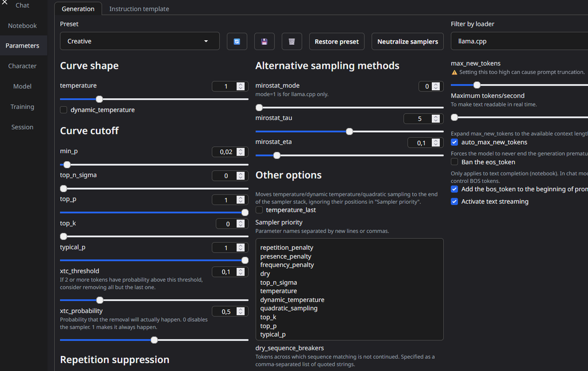
Task: Click the X icon above the sidebar
Action: (x=5, y=3)
